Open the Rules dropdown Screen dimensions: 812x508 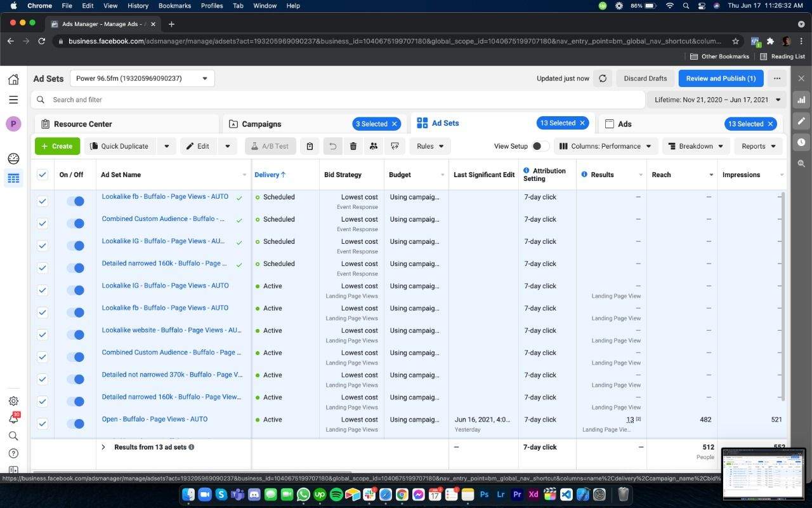[x=430, y=146]
